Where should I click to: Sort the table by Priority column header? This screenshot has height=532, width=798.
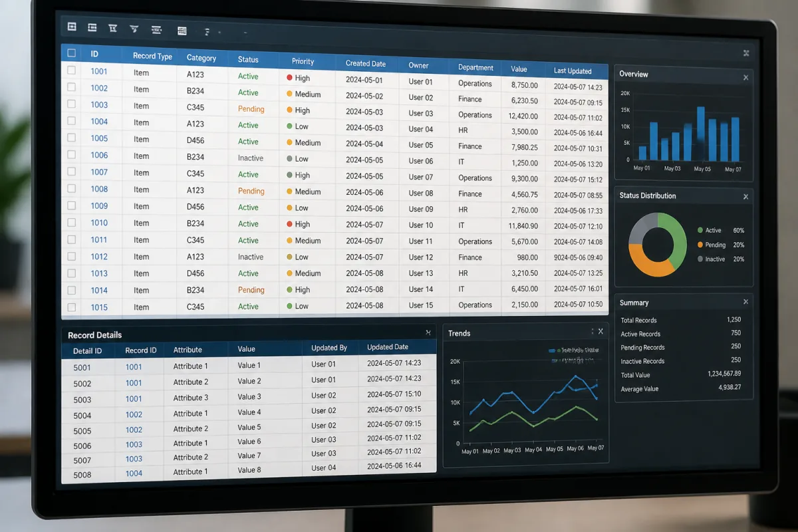point(303,61)
